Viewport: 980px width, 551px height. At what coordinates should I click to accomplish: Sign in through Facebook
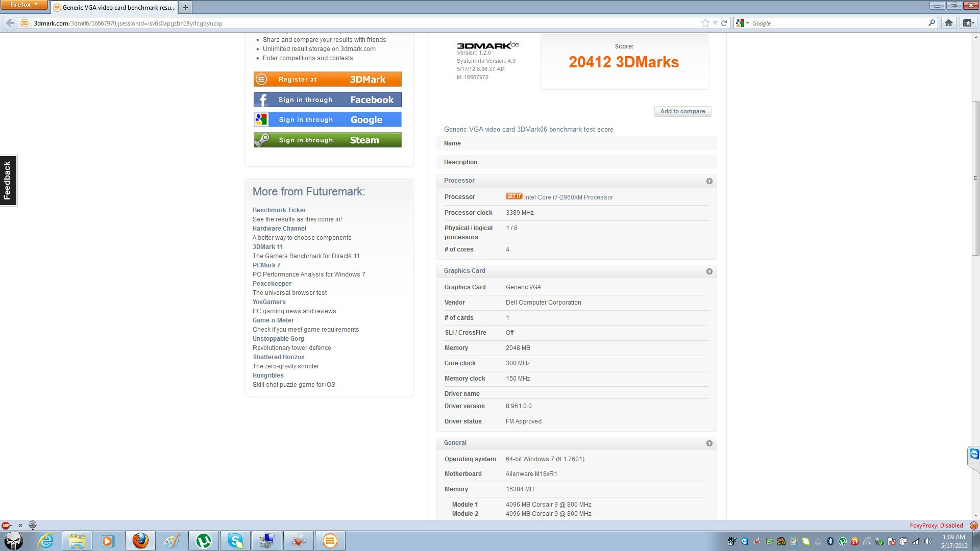point(327,99)
